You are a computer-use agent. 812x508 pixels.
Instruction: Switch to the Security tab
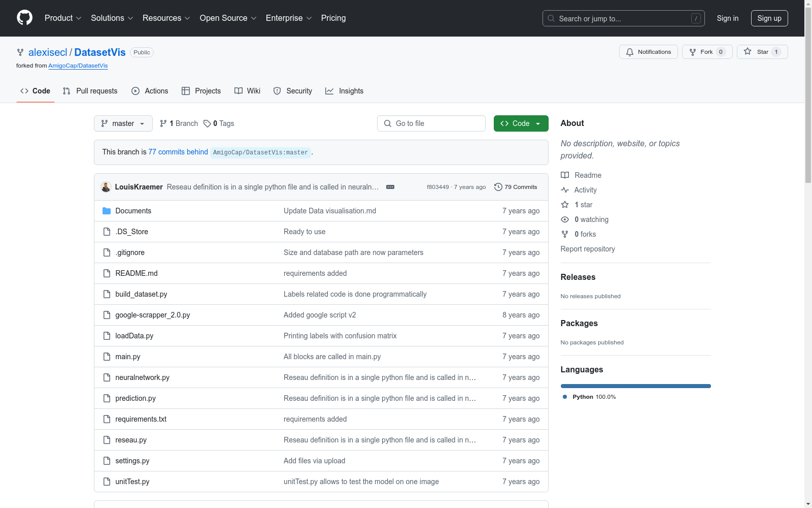[293, 91]
